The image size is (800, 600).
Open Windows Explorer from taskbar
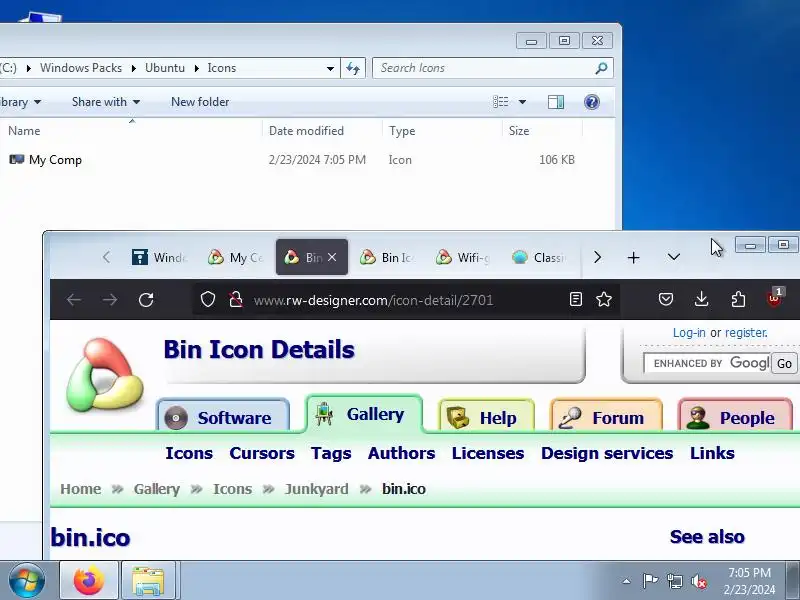[x=148, y=581]
